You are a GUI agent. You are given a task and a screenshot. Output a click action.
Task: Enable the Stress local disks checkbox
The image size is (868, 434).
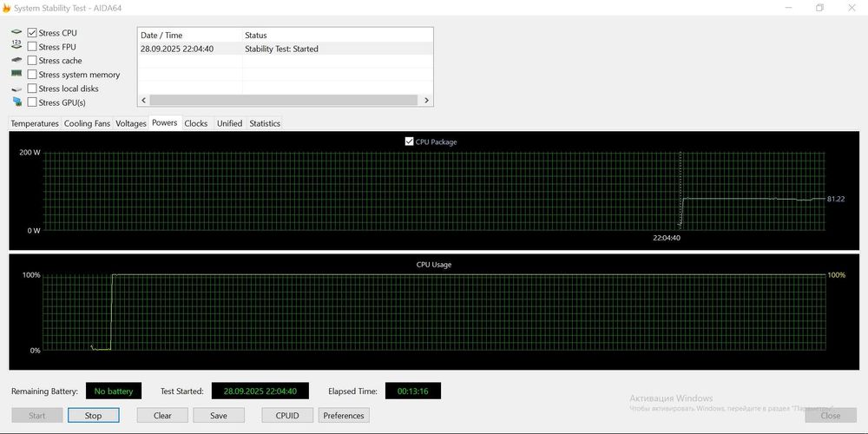click(32, 89)
